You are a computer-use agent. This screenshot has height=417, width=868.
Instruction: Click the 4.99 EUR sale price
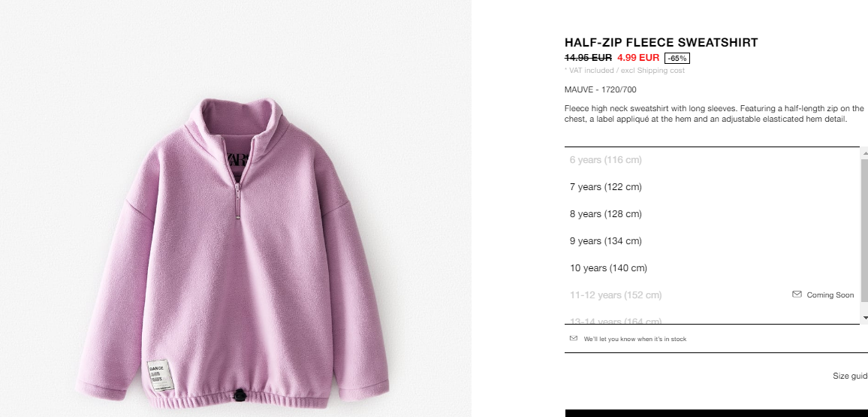click(638, 58)
